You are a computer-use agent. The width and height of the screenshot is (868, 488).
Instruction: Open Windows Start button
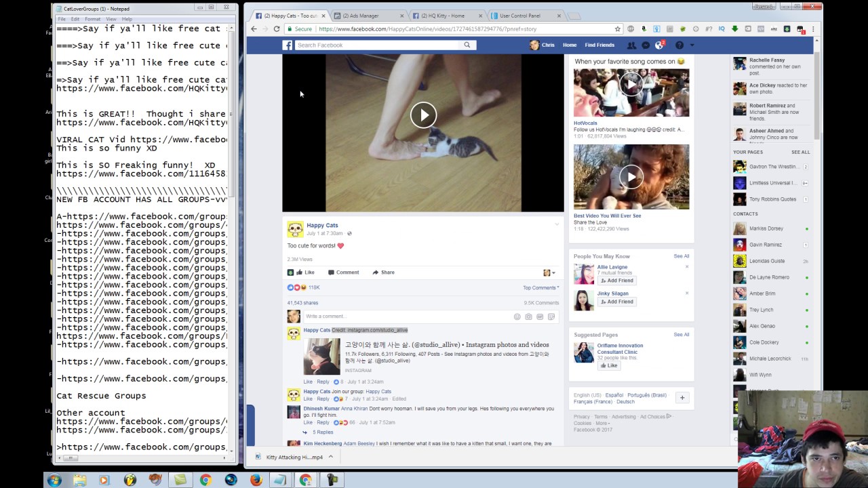54,480
